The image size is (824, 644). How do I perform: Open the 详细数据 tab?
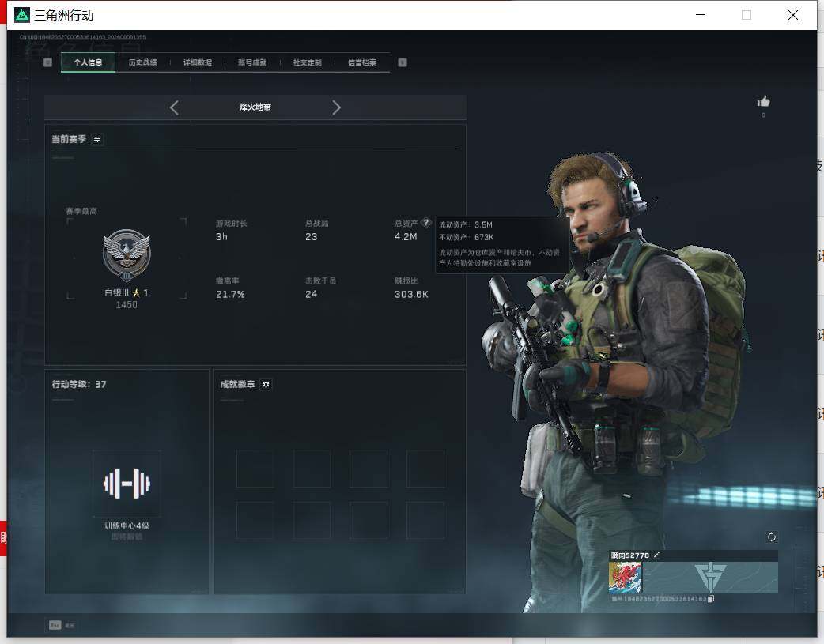tap(198, 62)
